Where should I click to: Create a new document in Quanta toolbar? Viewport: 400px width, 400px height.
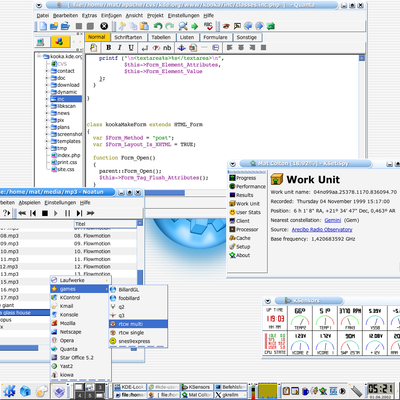coord(43,26)
